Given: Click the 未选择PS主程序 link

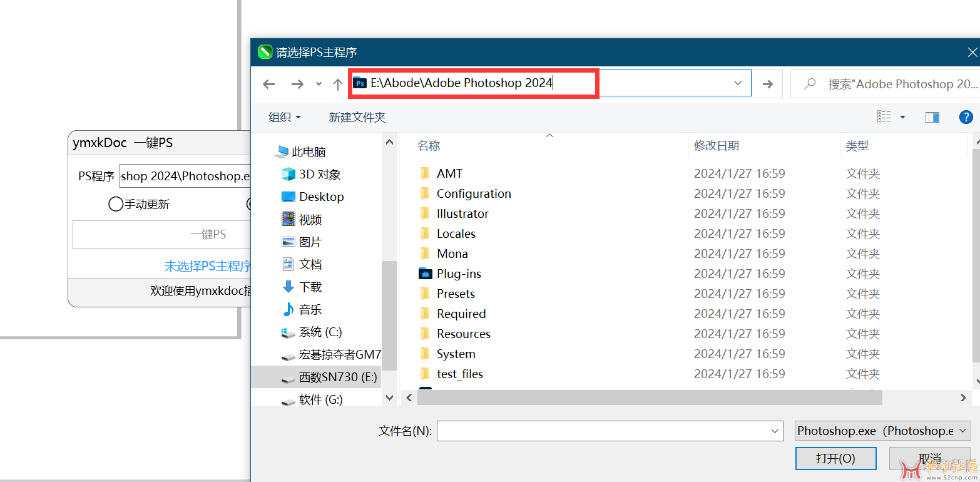Looking at the screenshot, I should 208,266.
